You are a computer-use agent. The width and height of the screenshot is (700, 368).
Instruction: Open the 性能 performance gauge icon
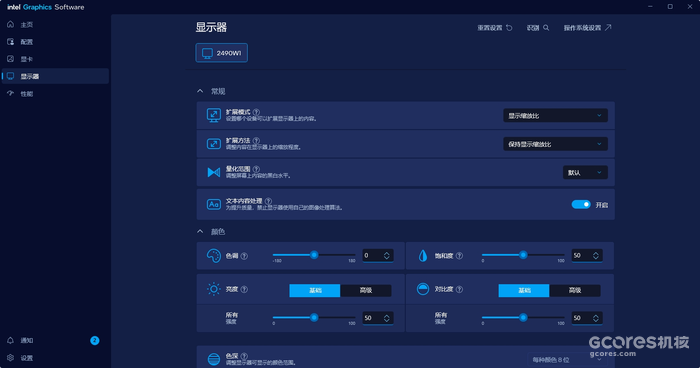[10, 93]
